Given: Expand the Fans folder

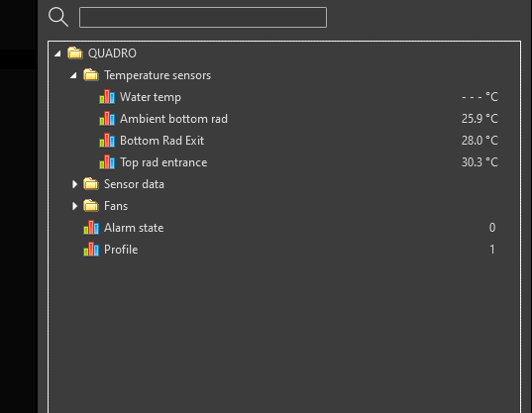Looking at the screenshot, I should tap(74, 206).
